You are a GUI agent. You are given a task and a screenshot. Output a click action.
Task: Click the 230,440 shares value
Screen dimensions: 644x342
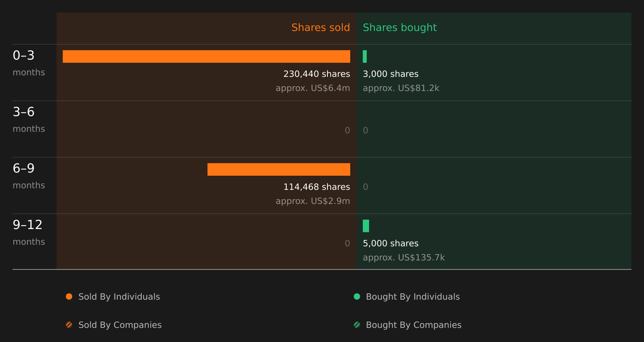(317, 74)
